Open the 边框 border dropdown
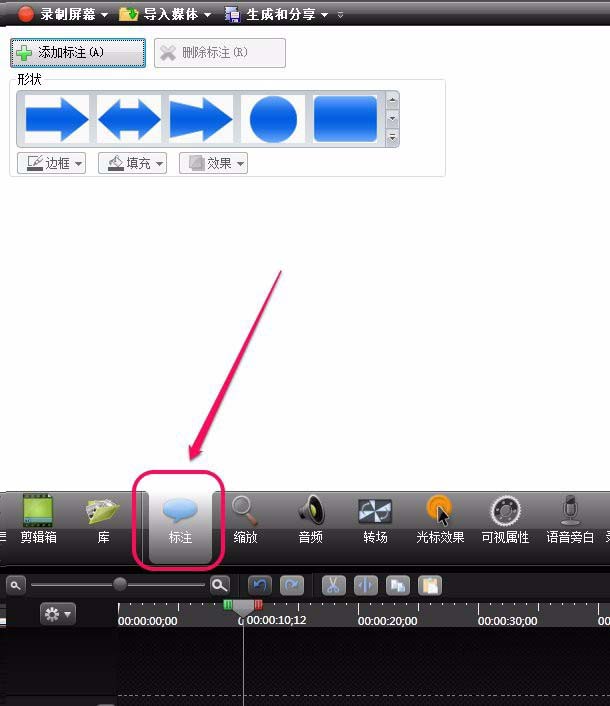Viewport: 610px width, 706px height. click(51, 163)
